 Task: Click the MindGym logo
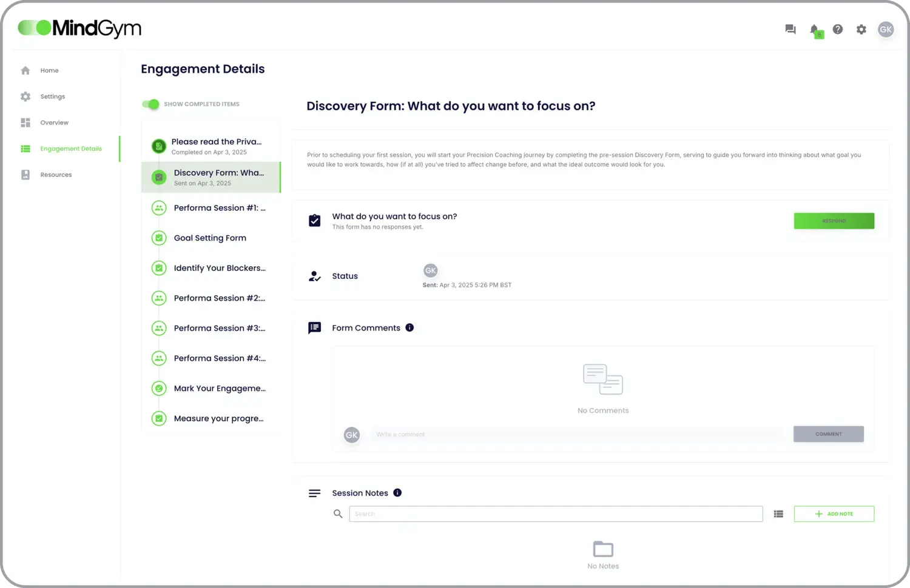tap(79, 28)
